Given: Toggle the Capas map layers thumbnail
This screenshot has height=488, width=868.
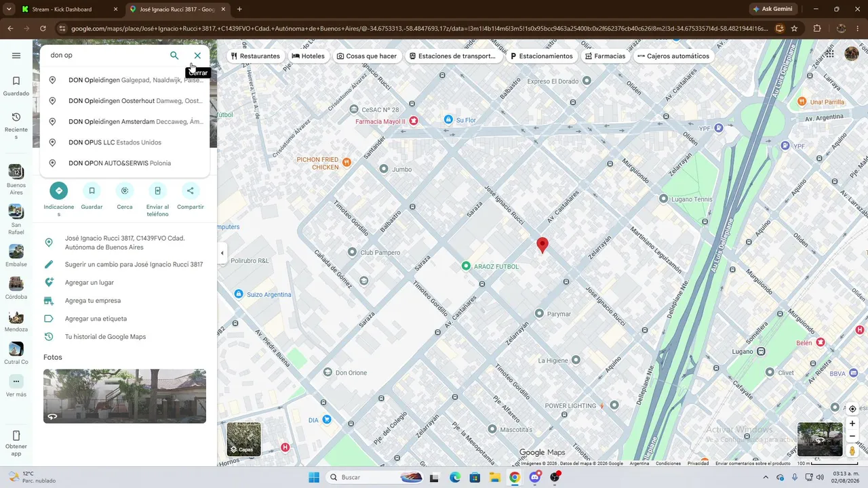Looking at the screenshot, I should coord(243,439).
